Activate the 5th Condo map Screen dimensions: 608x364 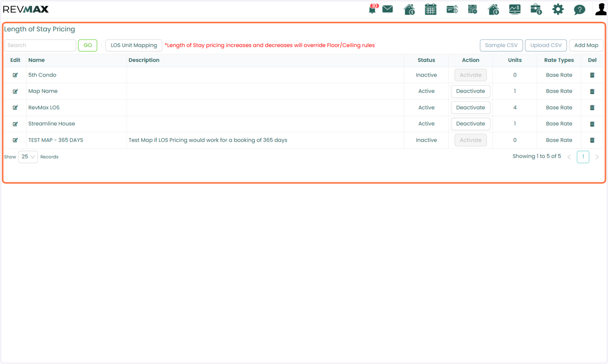click(471, 75)
